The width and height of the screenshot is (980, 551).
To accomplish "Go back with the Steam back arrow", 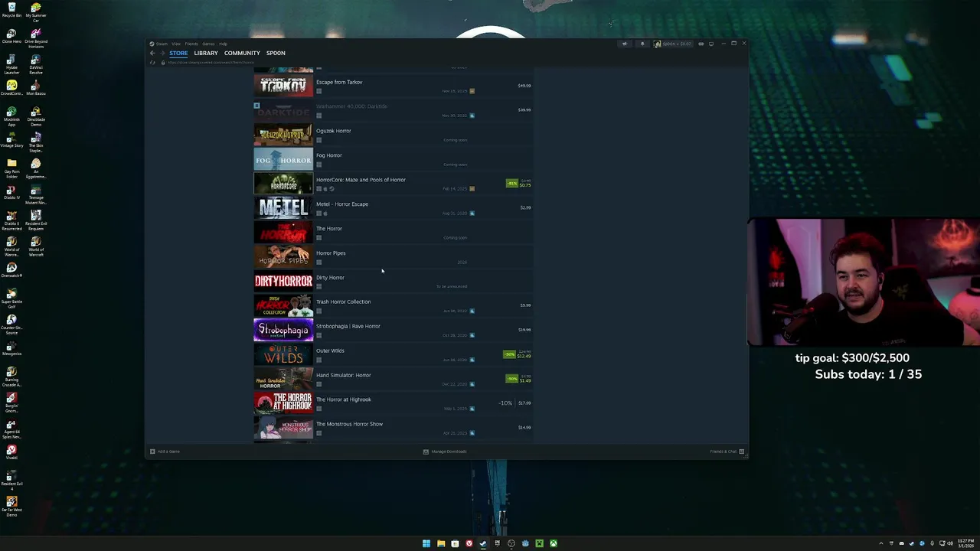I will point(152,53).
